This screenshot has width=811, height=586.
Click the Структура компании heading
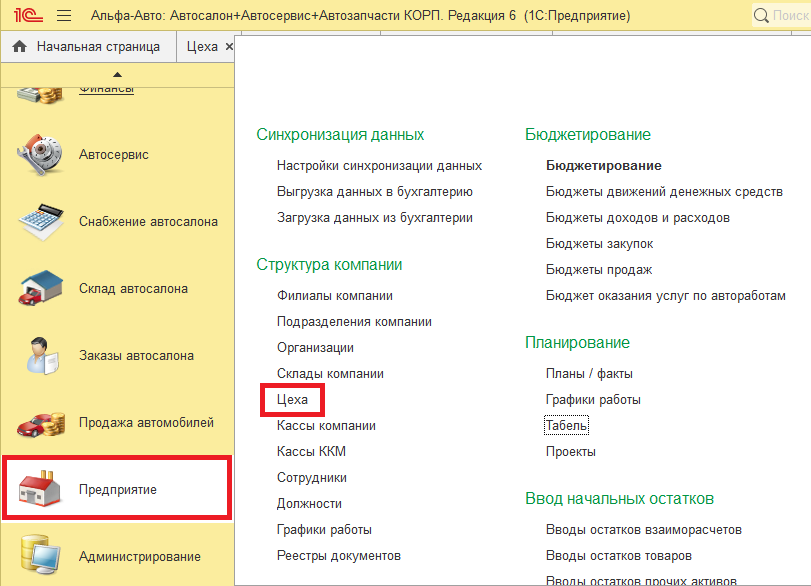[329, 264]
